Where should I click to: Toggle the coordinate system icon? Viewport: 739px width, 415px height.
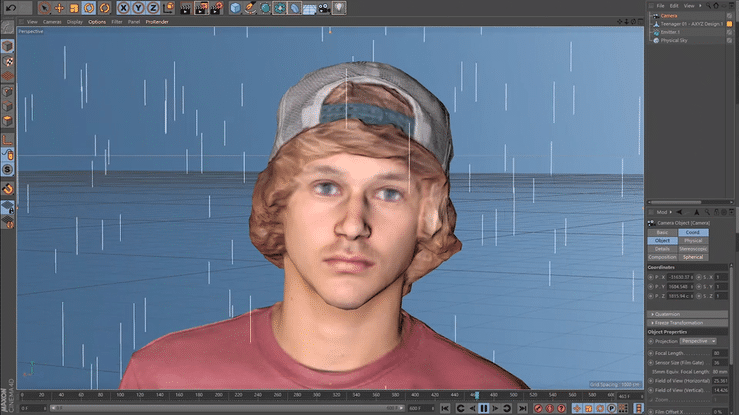coord(168,8)
